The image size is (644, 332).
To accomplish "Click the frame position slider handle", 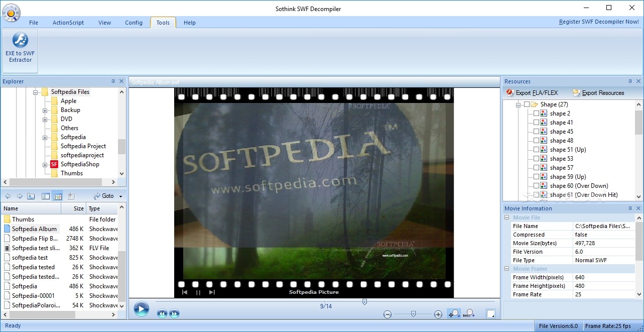I will (364, 302).
